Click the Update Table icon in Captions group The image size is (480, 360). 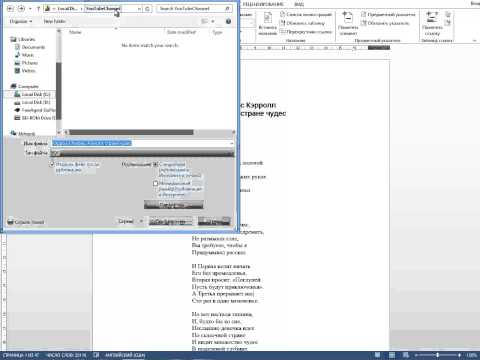282,23
